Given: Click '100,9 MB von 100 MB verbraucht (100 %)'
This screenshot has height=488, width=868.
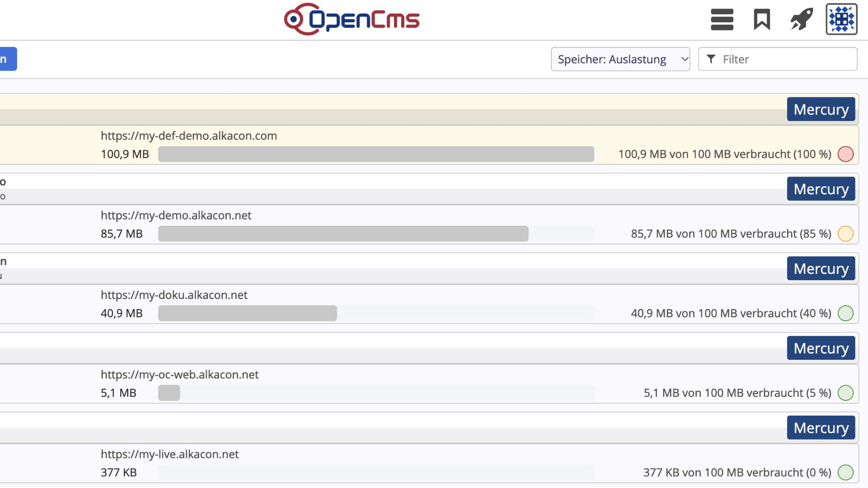Looking at the screenshot, I should pos(724,154).
